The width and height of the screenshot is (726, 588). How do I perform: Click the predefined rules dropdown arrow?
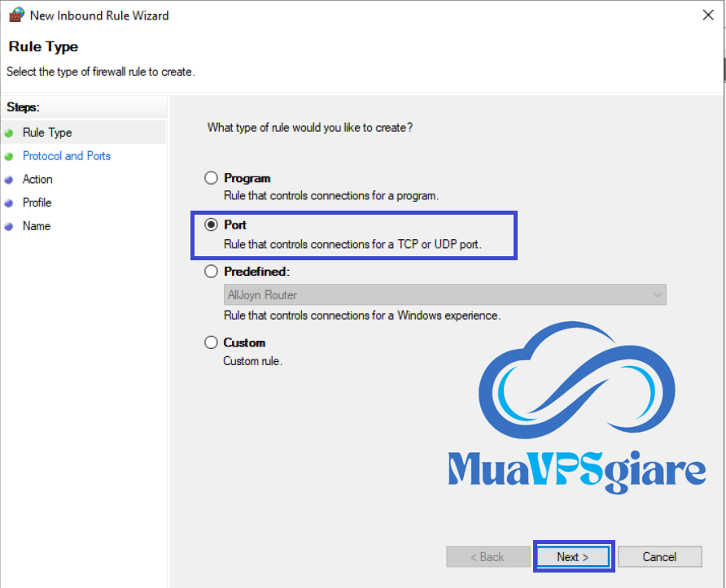pos(657,294)
